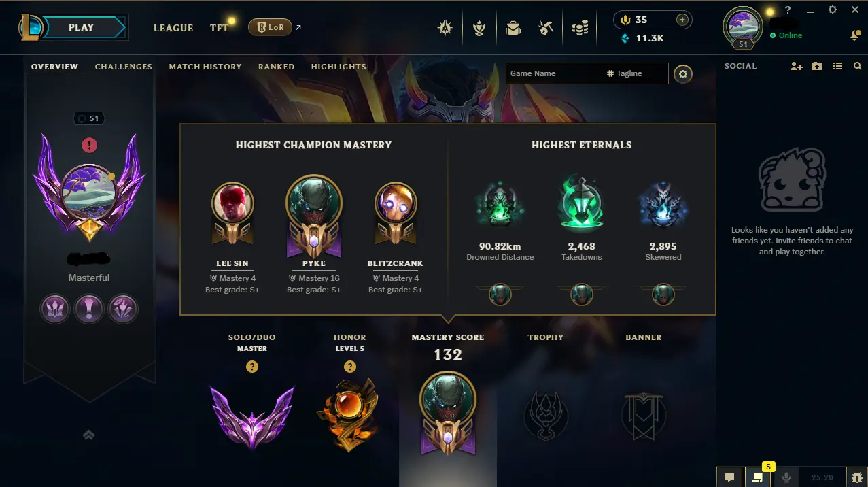Expand the Solo/Duo rank help tooltip
This screenshot has height=487, width=868.
(252, 367)
